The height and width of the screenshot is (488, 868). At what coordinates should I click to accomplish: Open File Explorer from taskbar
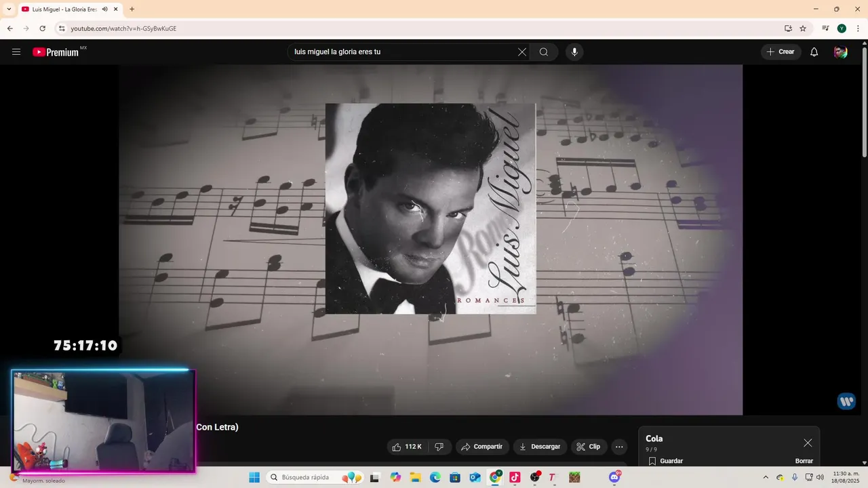[415, 477]
